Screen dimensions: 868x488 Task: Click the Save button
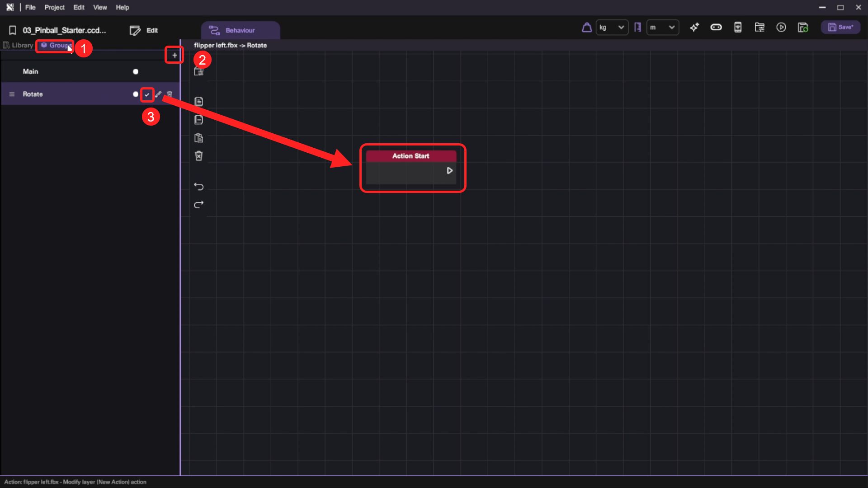click(840, 28)
